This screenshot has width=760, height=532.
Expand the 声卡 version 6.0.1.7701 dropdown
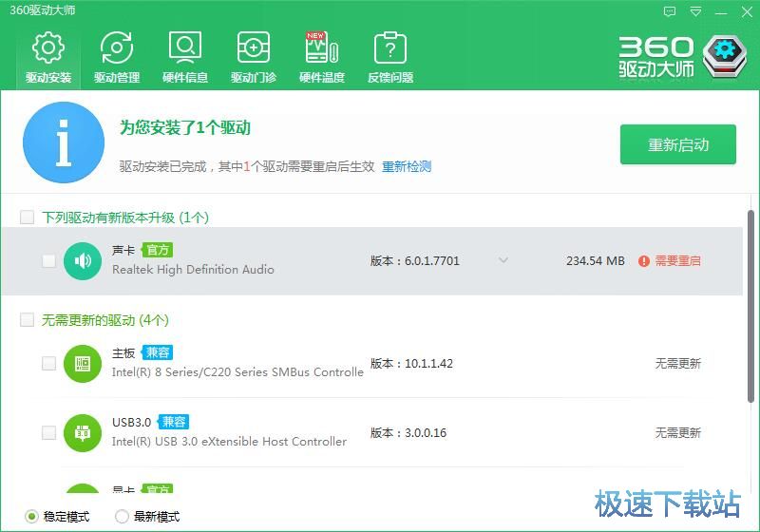click(503, 260)
